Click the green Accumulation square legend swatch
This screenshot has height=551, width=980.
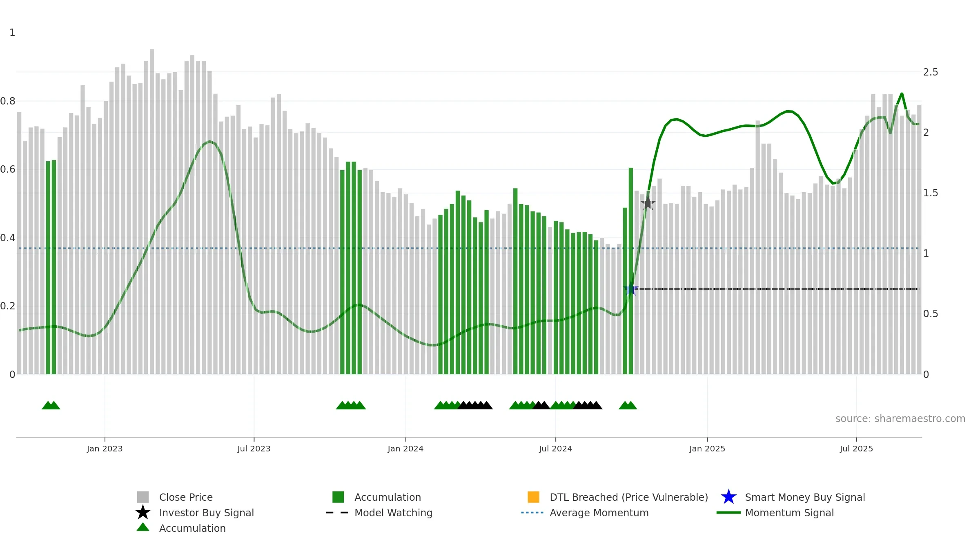338,497
